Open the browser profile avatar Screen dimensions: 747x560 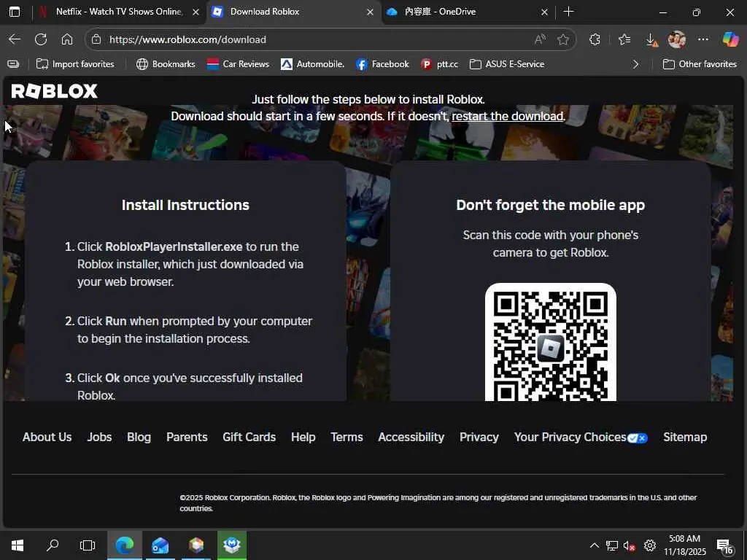coord(677,39)
